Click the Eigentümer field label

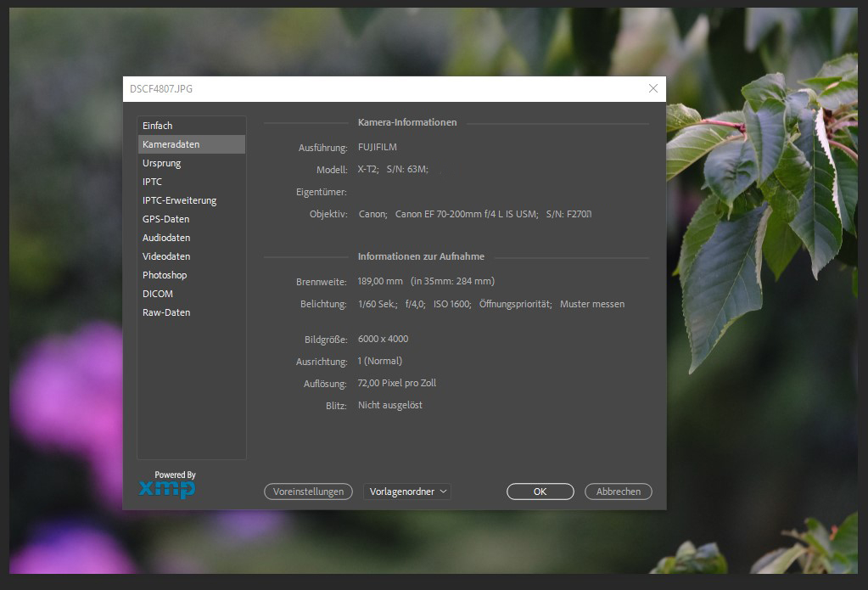pos(321,192)
